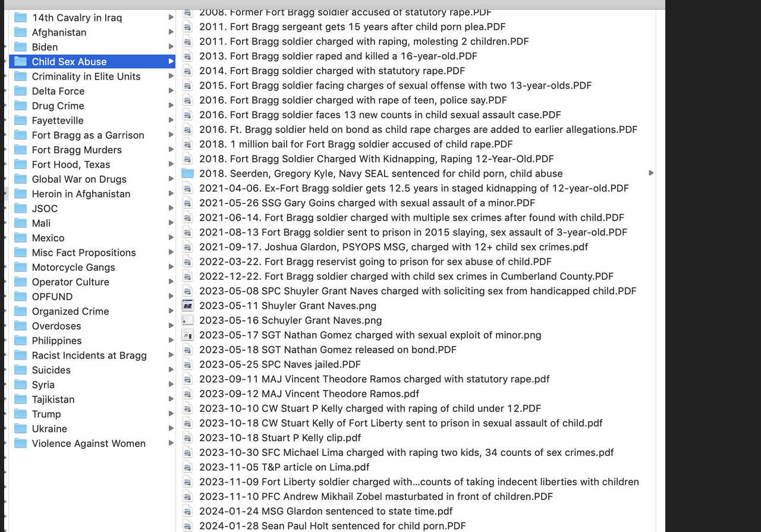Select 2023-05-08 SPC Shuyler Grant Naves charged file
Screen dimensions: 761x532
(418, 291)
